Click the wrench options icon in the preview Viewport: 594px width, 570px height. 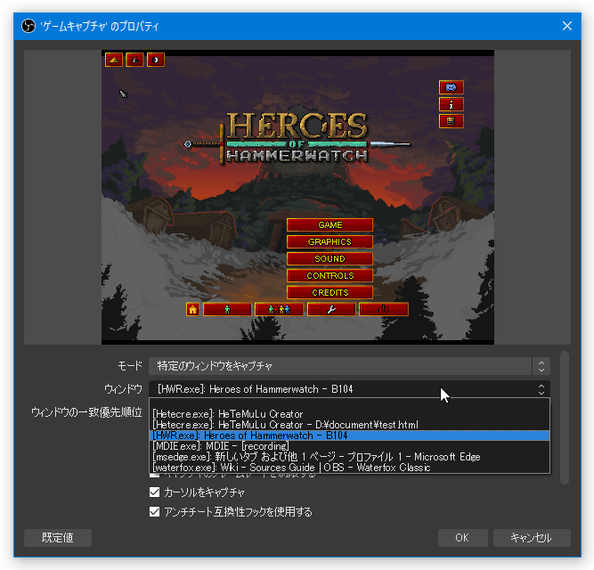[331, 309]
